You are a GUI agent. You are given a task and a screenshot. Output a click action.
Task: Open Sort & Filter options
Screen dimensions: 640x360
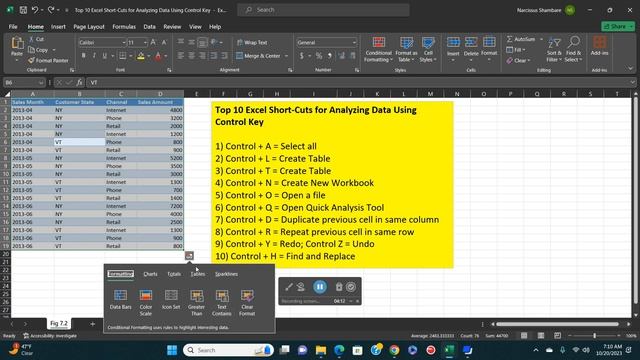[x=554, y=49]
